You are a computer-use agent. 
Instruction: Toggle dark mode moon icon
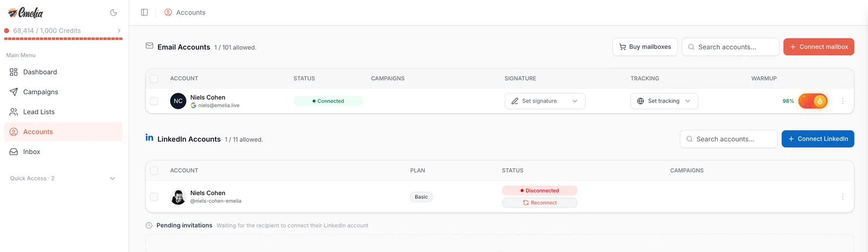coord(113,12)
